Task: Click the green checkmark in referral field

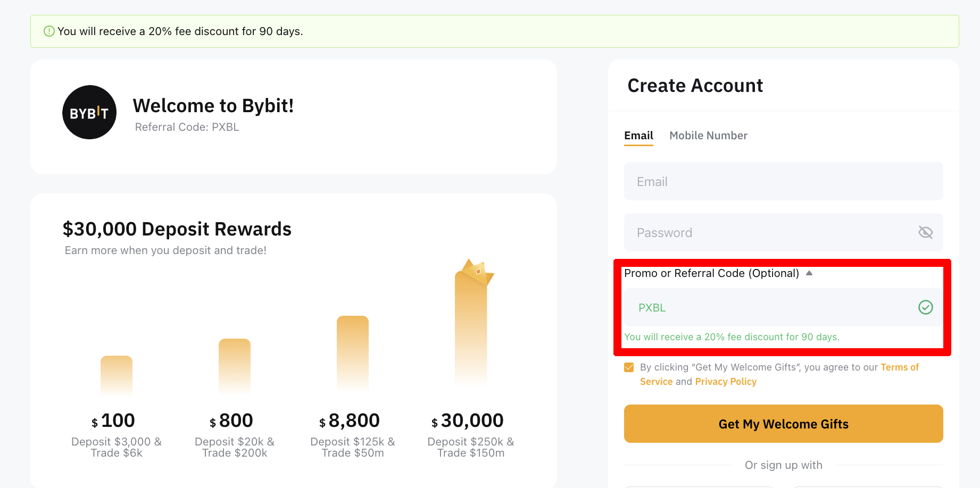Action: (926, 307)
